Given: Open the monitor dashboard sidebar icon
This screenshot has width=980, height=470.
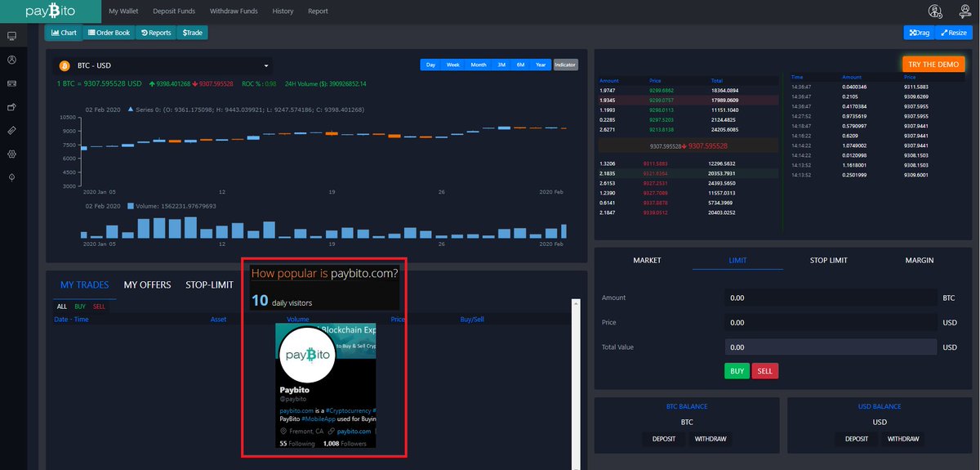Looking at the screenshot, I should 12,37.
